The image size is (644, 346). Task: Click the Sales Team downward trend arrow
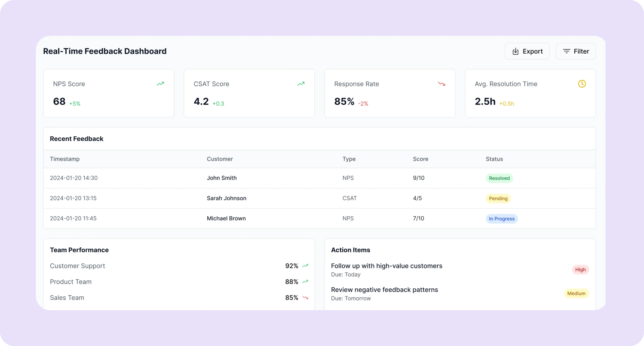[305, 297]
